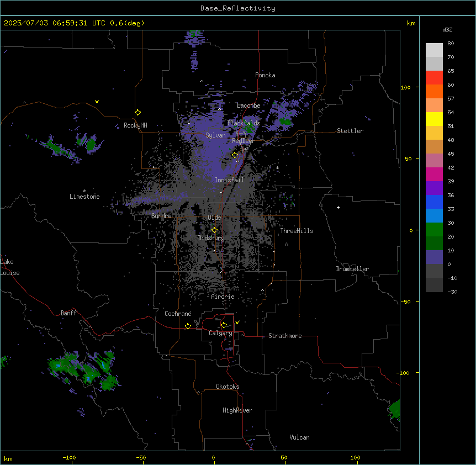Select the bright green 30-20 dBZ swatch
The width and height of the screenshot is (476, 465).
(434, 230)
